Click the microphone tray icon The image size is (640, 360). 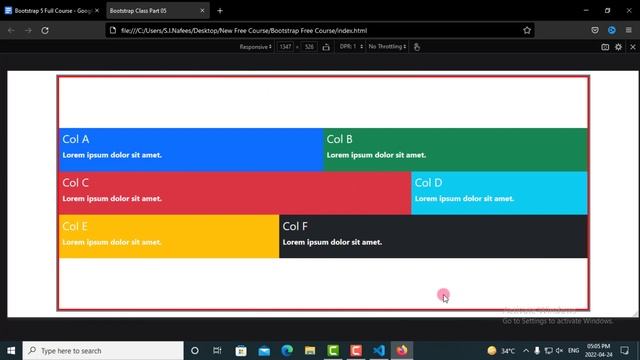click(537, 351)
